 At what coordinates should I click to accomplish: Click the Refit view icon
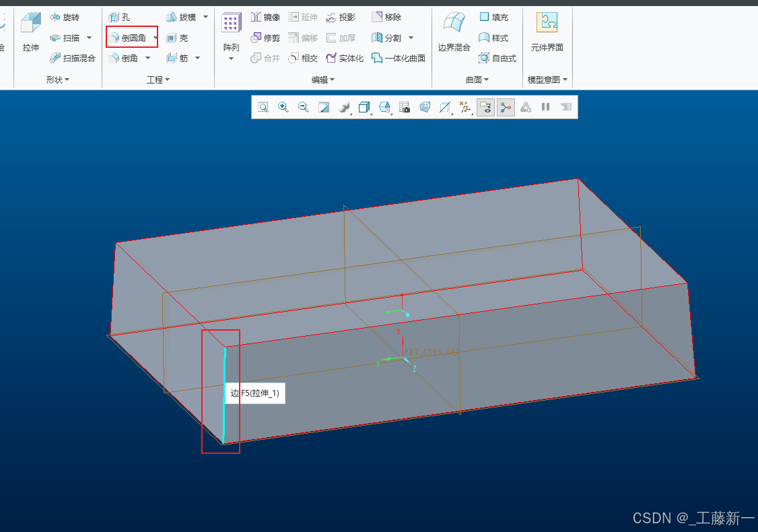(x=263, y=107)
